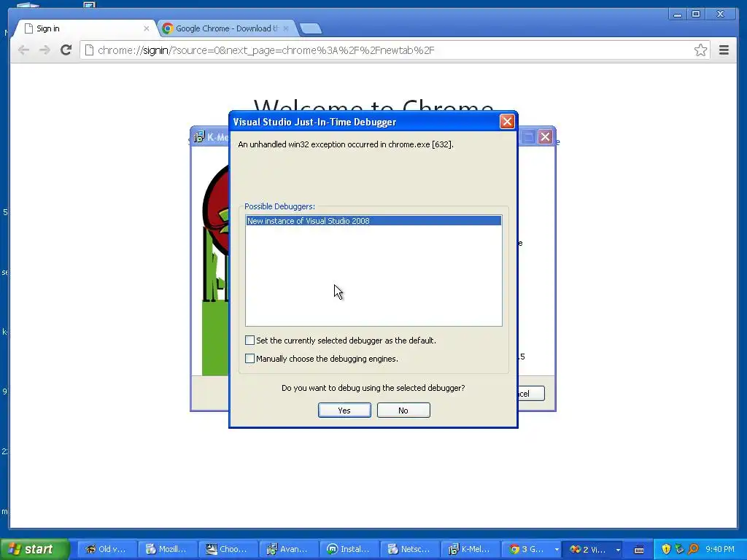Switch to the Sign in tab
This screenshot has width=747, height=560.
point(86,28)
